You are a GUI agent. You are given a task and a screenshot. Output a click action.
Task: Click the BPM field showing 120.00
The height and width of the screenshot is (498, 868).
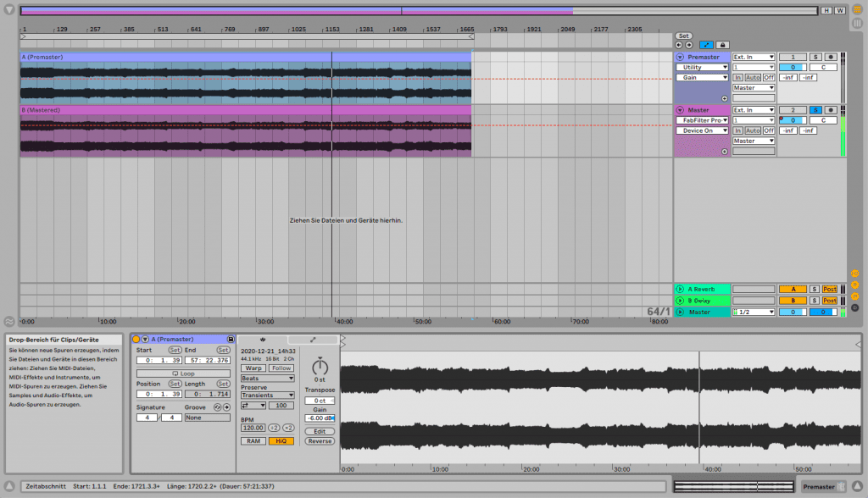click(253, 428)
